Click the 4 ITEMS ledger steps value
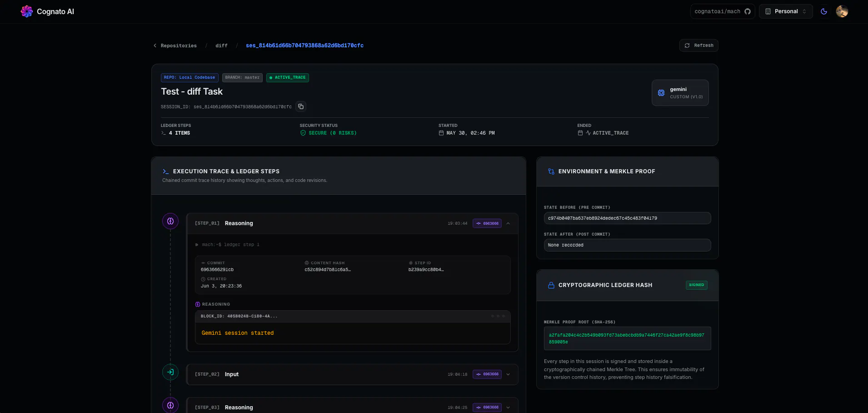The height and width of the screenshot is (413, 868). pyautogui.click(x=180, y=133)
